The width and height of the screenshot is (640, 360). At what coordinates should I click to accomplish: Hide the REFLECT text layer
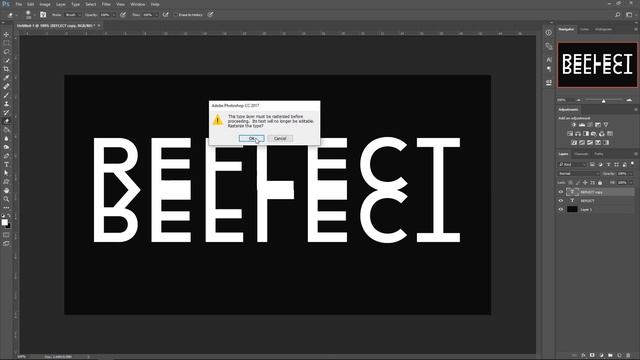click(560, 201)
